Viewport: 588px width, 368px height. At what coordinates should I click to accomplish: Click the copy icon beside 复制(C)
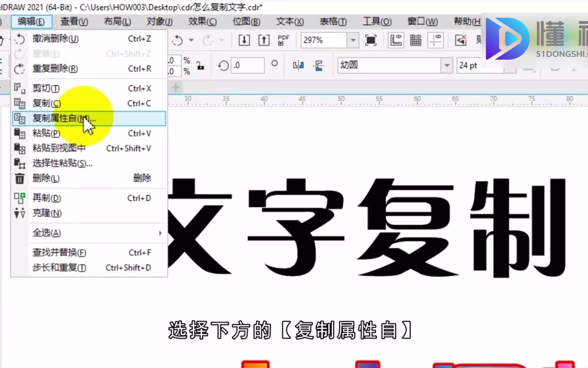tap(20, 103)
